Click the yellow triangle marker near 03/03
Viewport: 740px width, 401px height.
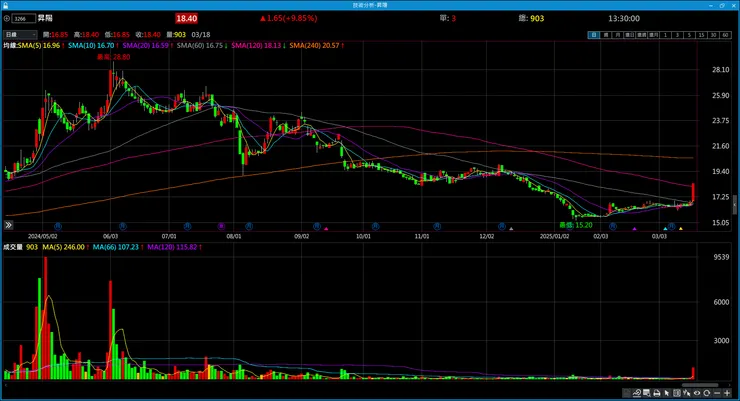click(x=681, y=229)
